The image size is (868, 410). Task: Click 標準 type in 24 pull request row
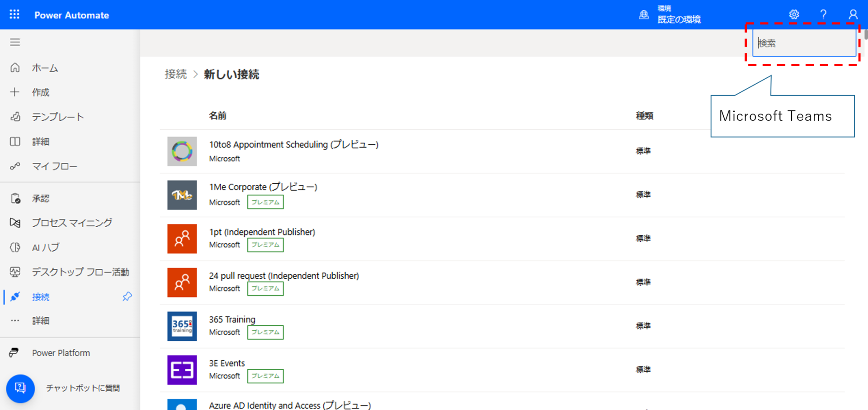(x=643, y=282)
